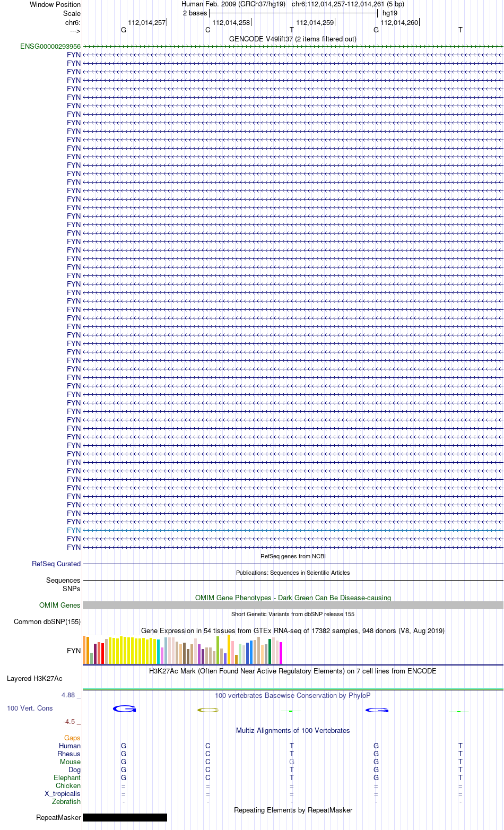Viewport: 504px width, 830px height.
Task: Open the Common dbSNP(155) track label
Action: pos(47,622)
